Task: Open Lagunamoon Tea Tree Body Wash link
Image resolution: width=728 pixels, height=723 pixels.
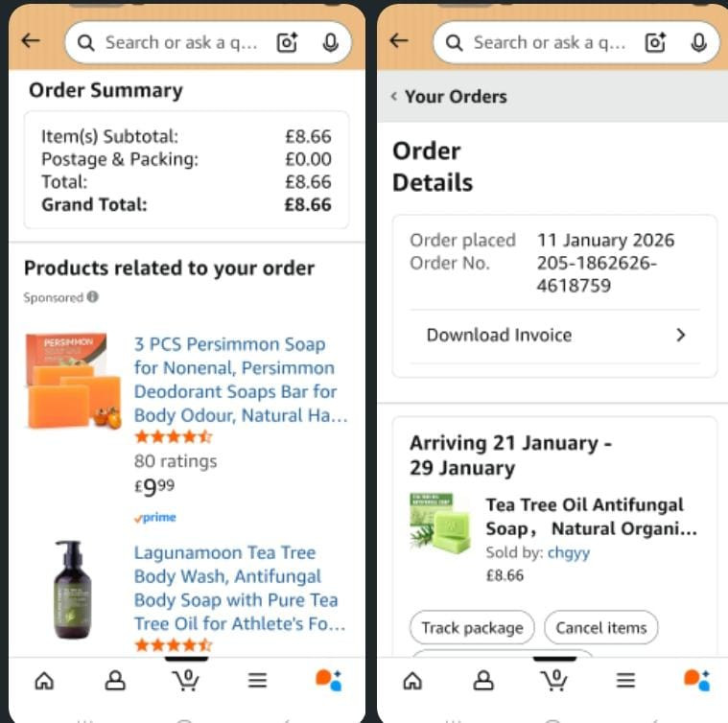Action: 240,589
